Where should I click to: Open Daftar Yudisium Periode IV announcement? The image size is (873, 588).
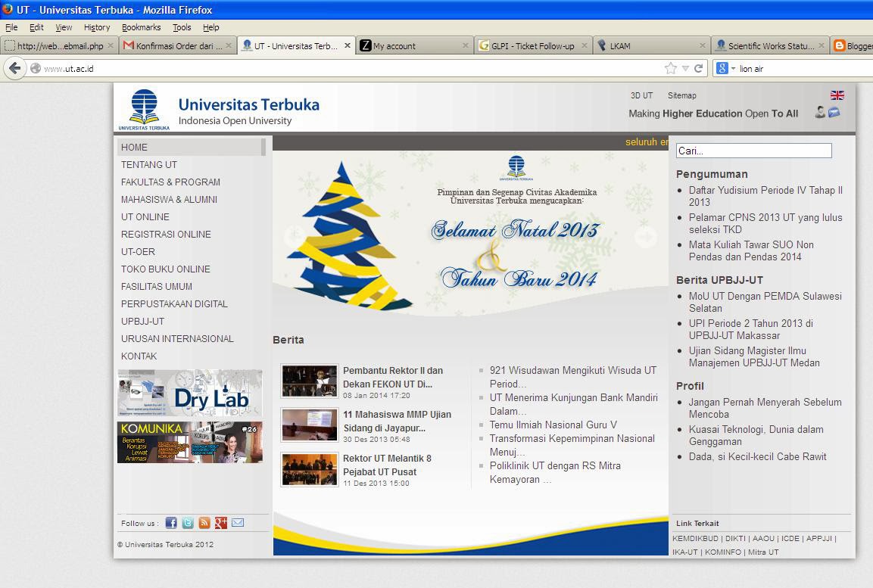pyautogui.click(x=765, y=196)
